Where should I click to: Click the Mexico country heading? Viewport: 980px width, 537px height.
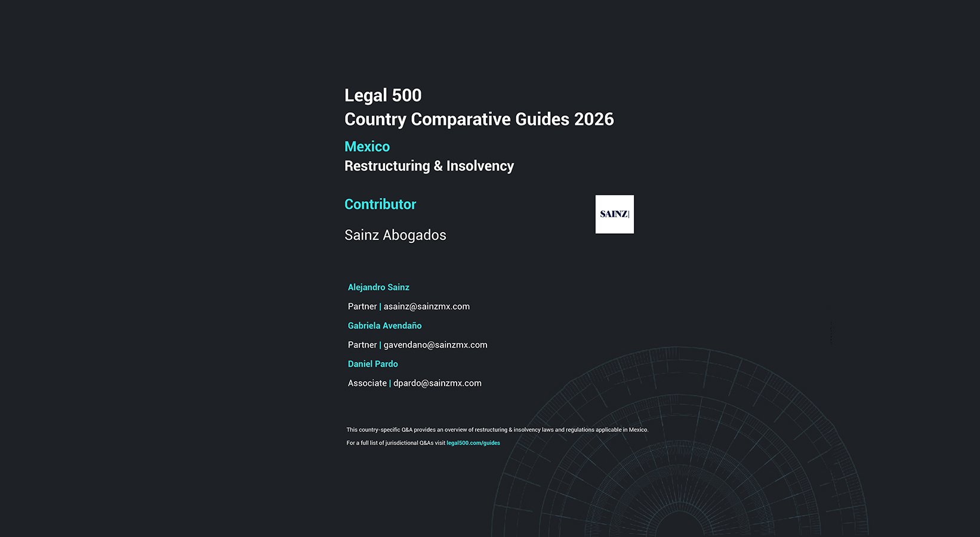[367, 147]
